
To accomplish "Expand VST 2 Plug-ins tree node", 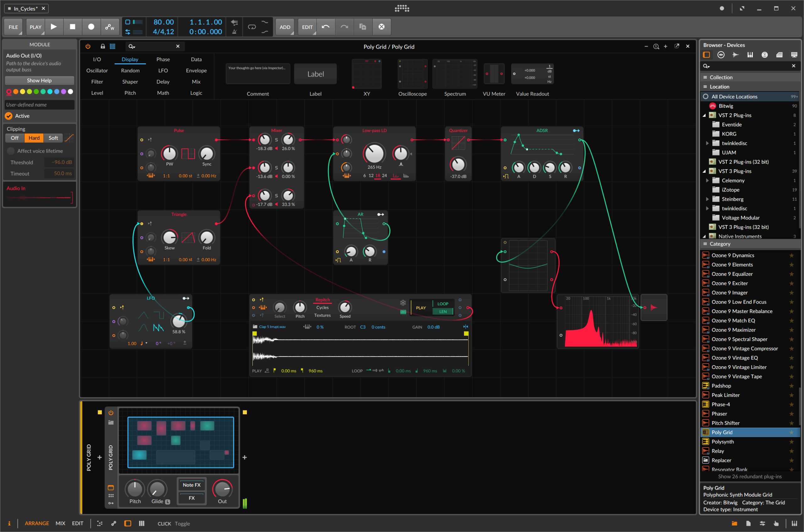I will (704, 115).
